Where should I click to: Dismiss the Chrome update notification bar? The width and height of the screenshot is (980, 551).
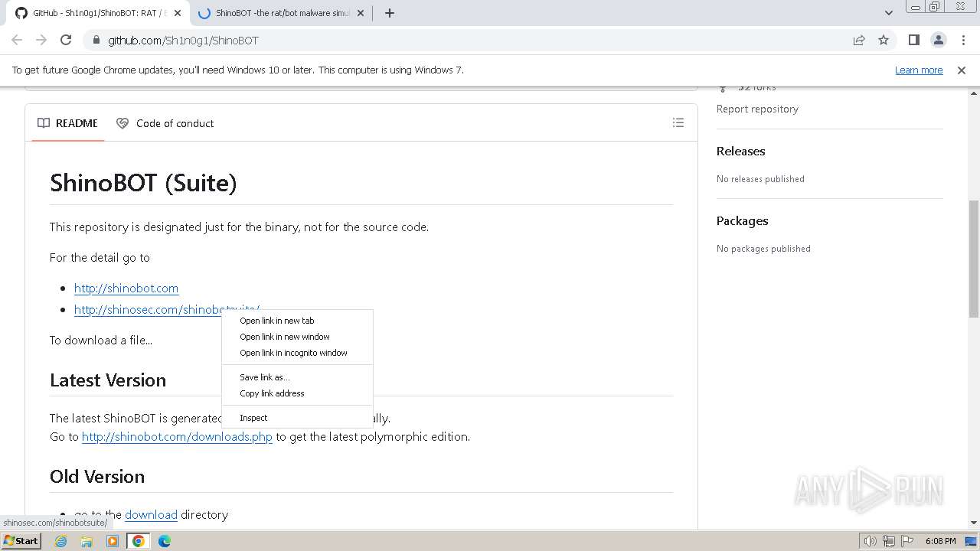[x=962, y=70]
